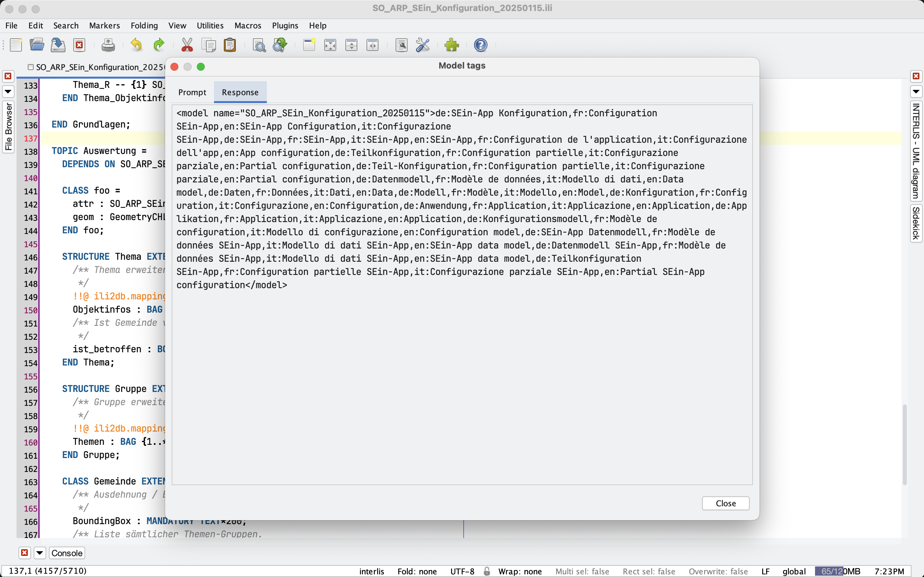Close the right dockable area red icon
The height and width of the screenshot is (577, 924).
[x=916, y=76]
